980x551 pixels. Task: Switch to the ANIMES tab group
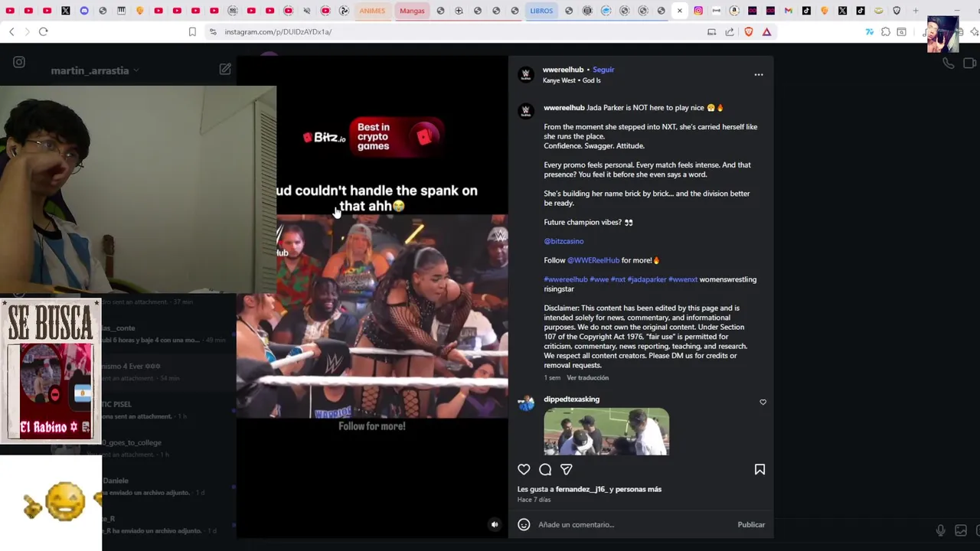pos(372,11)
